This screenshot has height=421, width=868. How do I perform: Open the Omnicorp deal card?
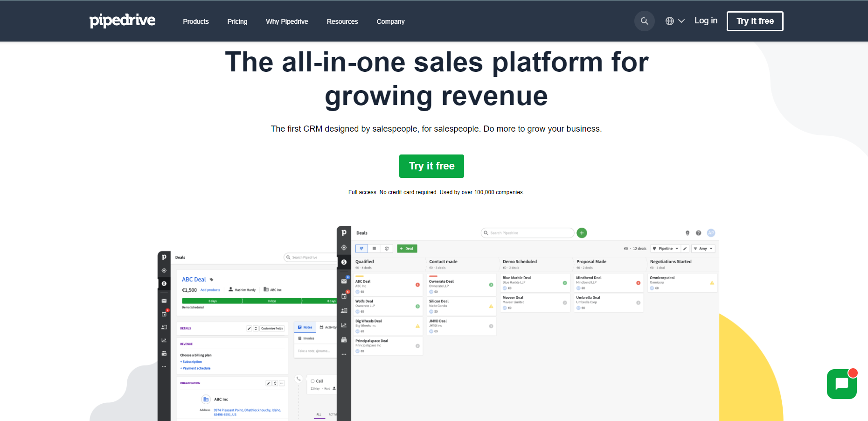(x=683, y=283)
